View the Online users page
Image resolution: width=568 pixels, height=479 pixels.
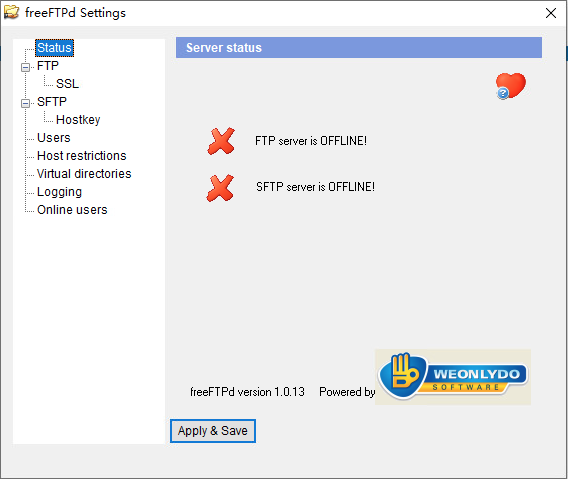click(72, 210)
